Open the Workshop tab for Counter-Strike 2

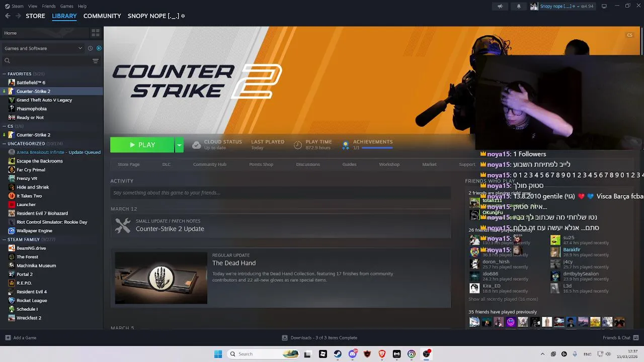[389, 164]
